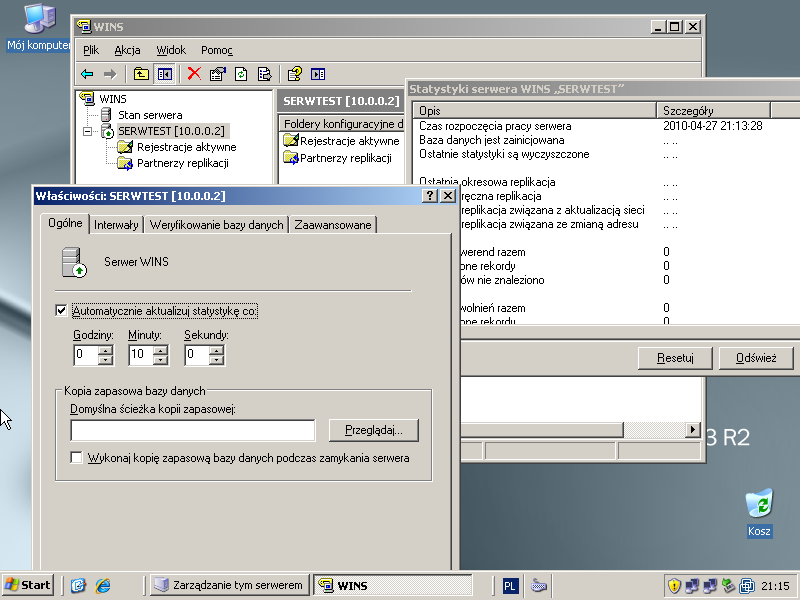Open the Widok menu

(x=171, y=50)
